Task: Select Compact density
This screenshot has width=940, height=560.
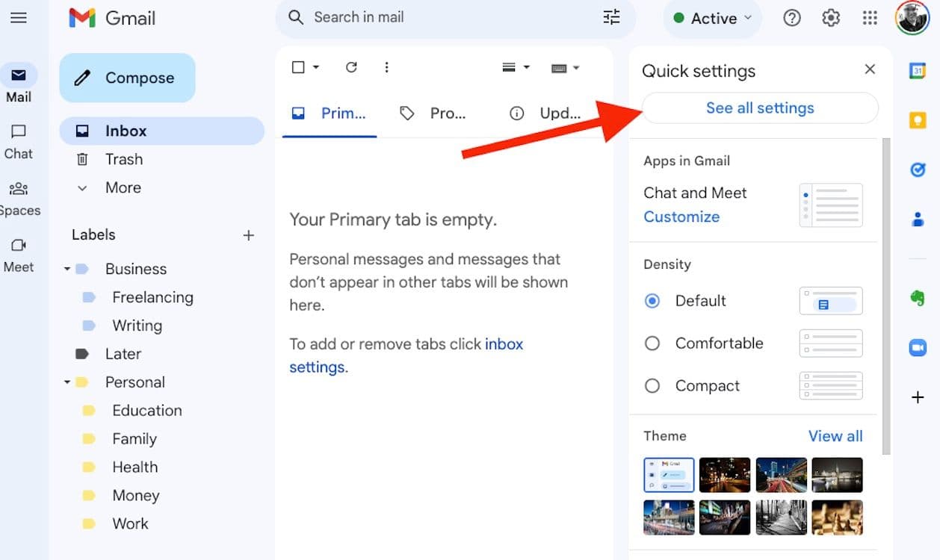Action: [x=652, y=385]
